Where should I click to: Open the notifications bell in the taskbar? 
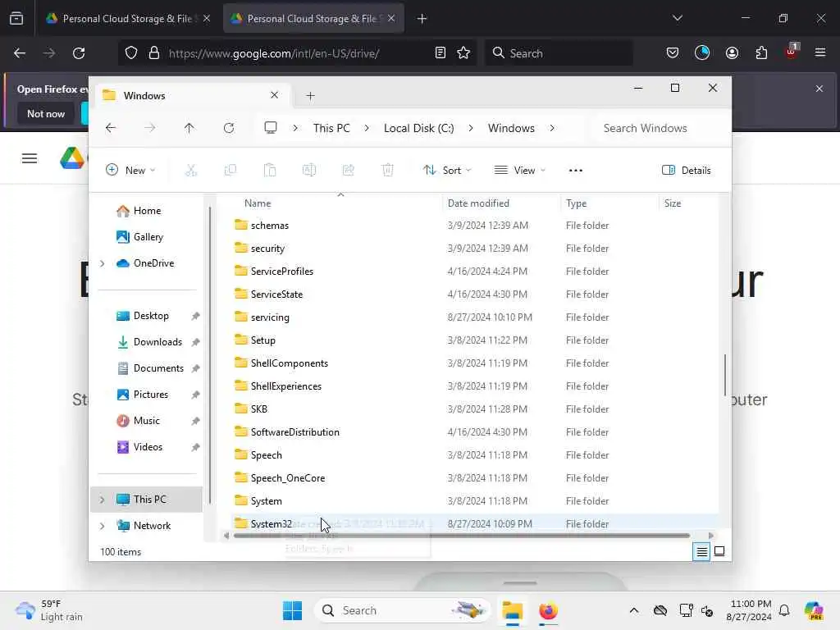[784, 610]
